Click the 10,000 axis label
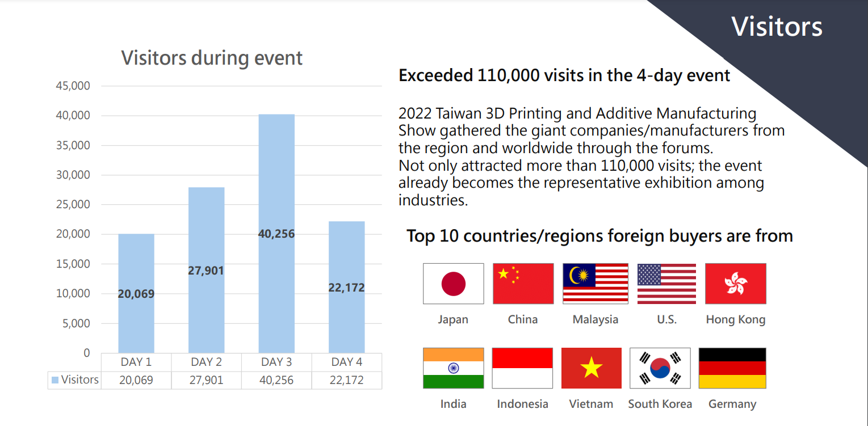The image size is (868, 426). (x=73, y=293)
